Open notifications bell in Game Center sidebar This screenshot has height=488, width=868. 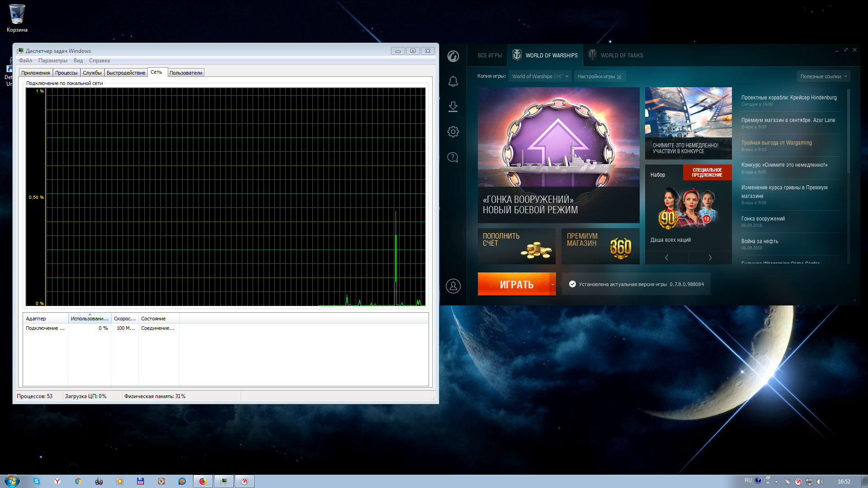[453, 81]
